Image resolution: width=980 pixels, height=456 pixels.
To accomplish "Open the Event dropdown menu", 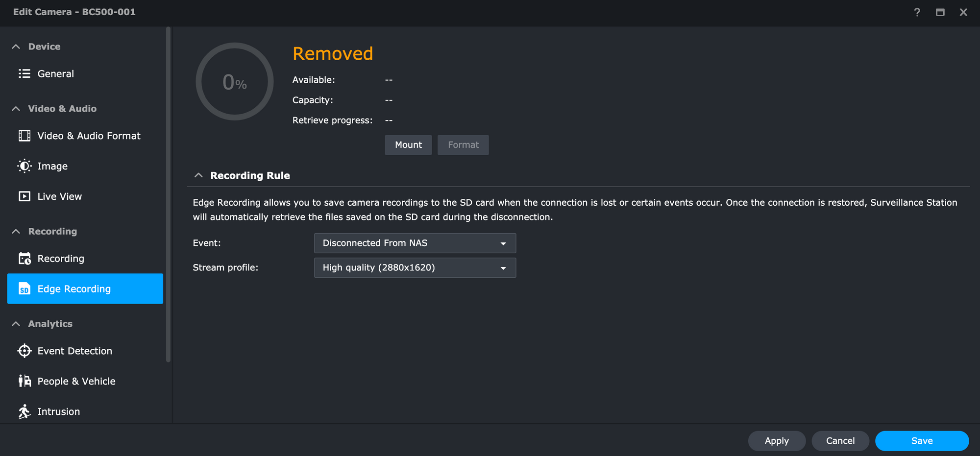I will (415, 243).
